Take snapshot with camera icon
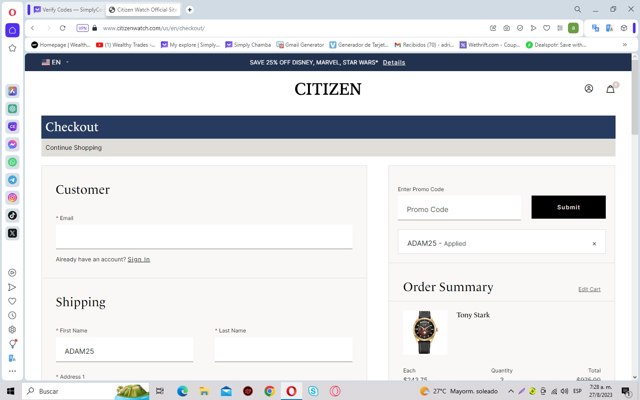This screenshot has height=400, width=640. tap(507, 28)
